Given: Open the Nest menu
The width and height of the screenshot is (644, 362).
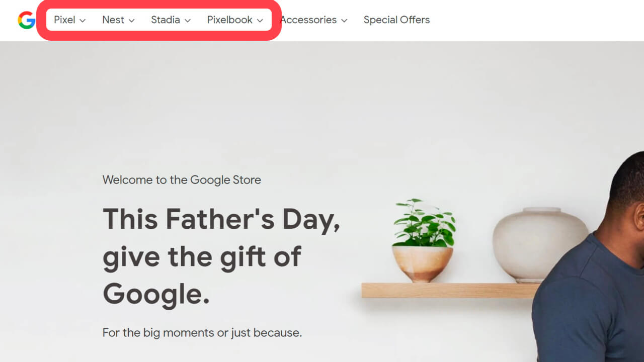Looking at the screenshot, I should [113, 20].
